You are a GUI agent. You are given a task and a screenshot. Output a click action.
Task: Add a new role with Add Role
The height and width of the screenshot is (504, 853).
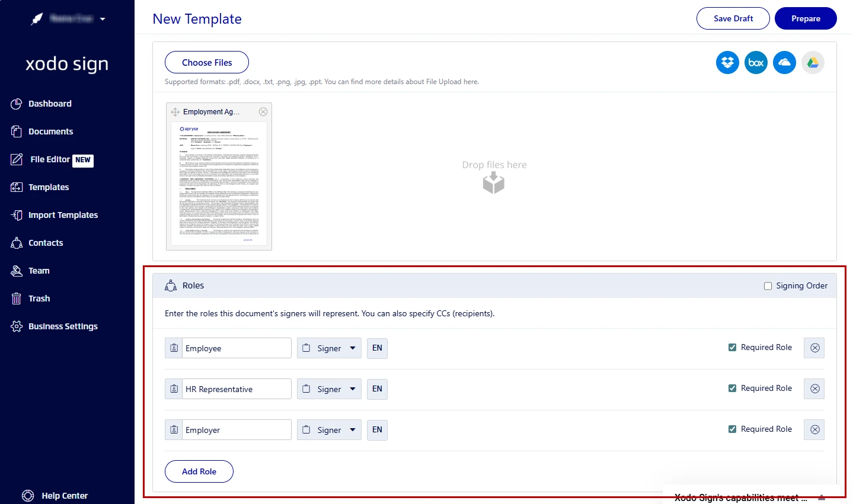tap(199, 471)
